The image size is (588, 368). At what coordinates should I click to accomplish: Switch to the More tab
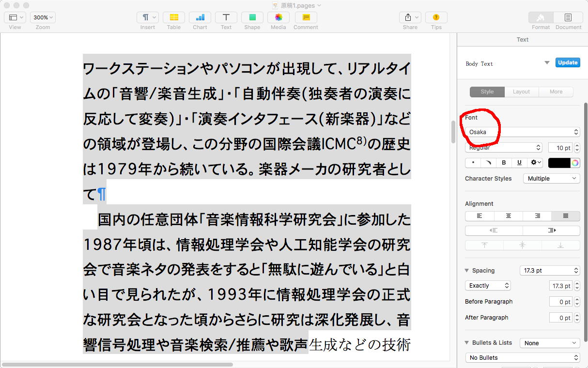556,92
